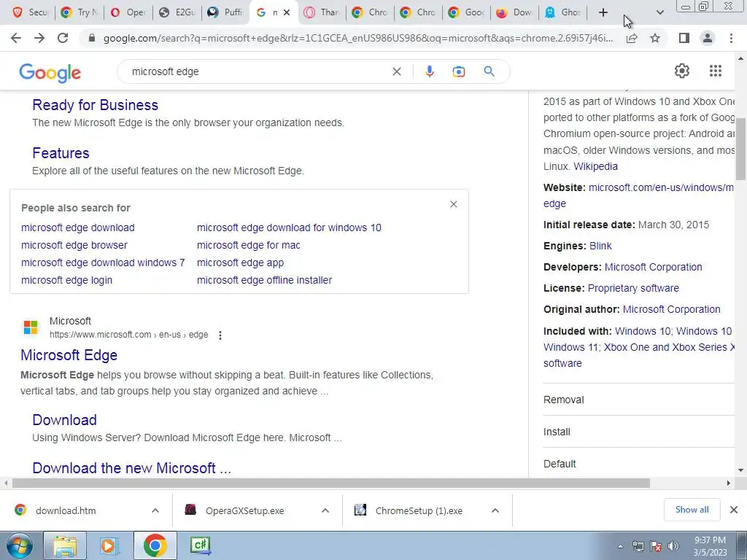Click the Proprietary software link
Viewport: 747px width, 560px height.
tap(633, 288)
